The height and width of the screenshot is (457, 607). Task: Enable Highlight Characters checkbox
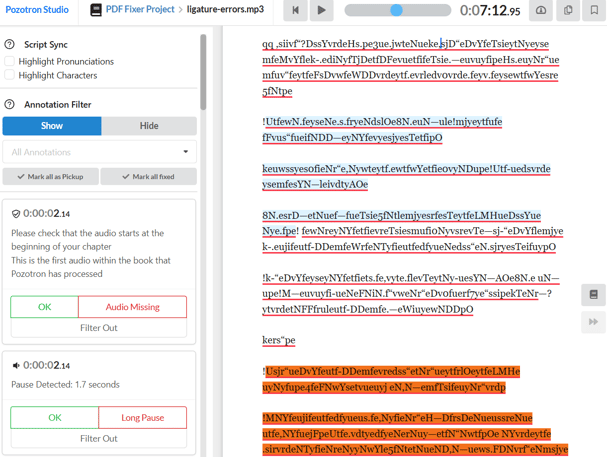pyautogui.click(x=10, y=76)
